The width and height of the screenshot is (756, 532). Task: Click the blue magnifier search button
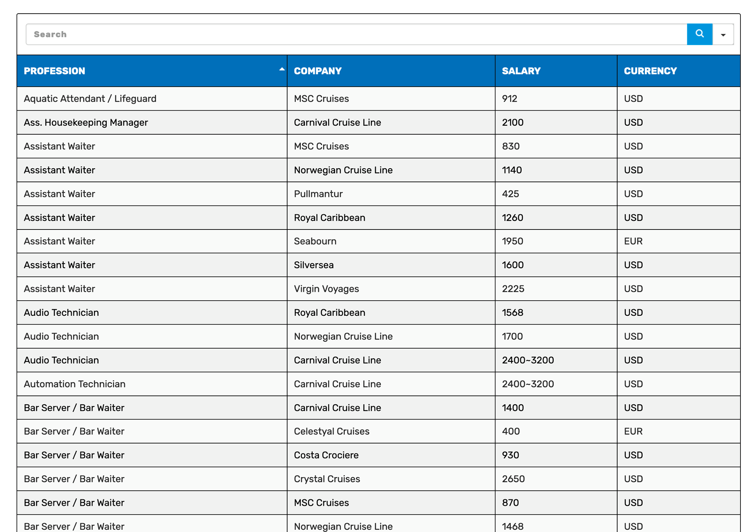tap(699, 34)
